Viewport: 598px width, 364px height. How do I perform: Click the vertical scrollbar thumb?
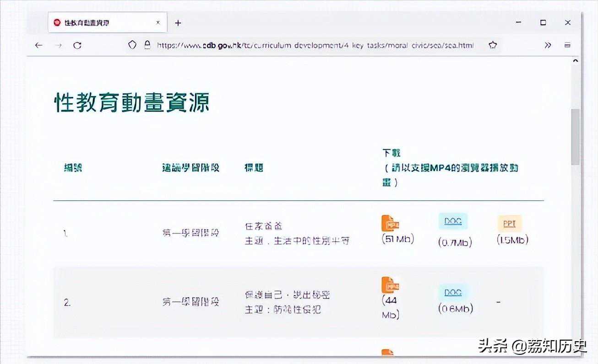(x=575, y=137)
